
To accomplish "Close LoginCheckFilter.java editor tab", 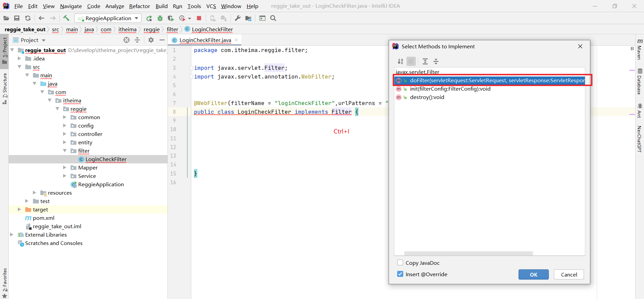I will (236, 40).
